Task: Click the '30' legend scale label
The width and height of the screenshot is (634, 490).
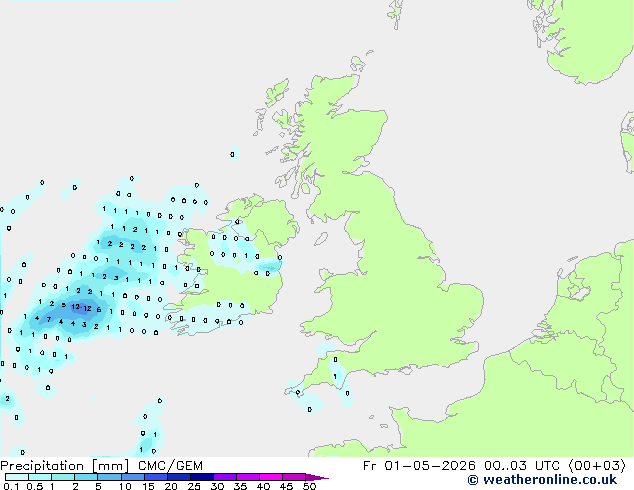Action: pos(217,486)
